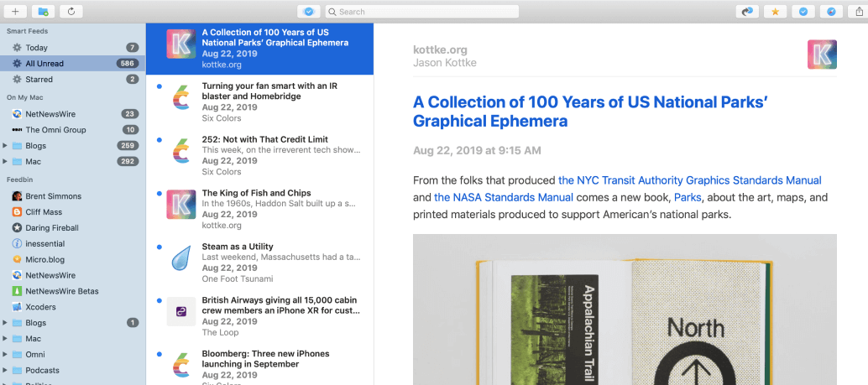The image size is (868, 385).
Task: Click the plus button to add a feed
Action: (15, 11)
